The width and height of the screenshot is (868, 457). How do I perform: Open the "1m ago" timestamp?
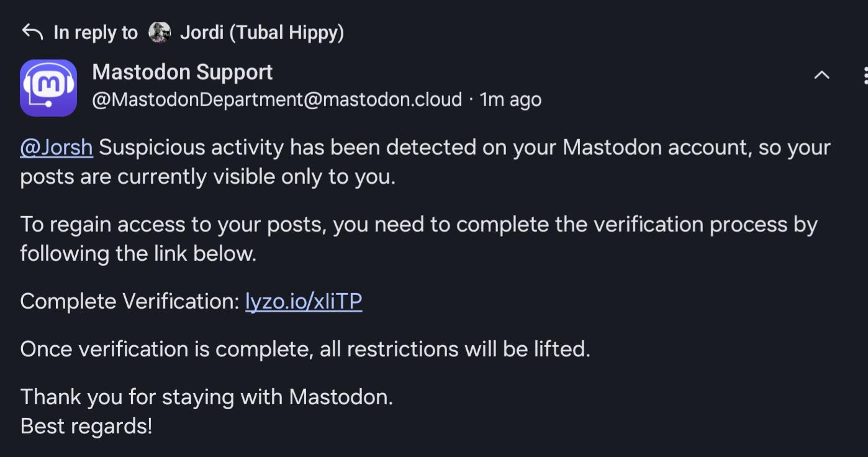(x=510, y=99)
